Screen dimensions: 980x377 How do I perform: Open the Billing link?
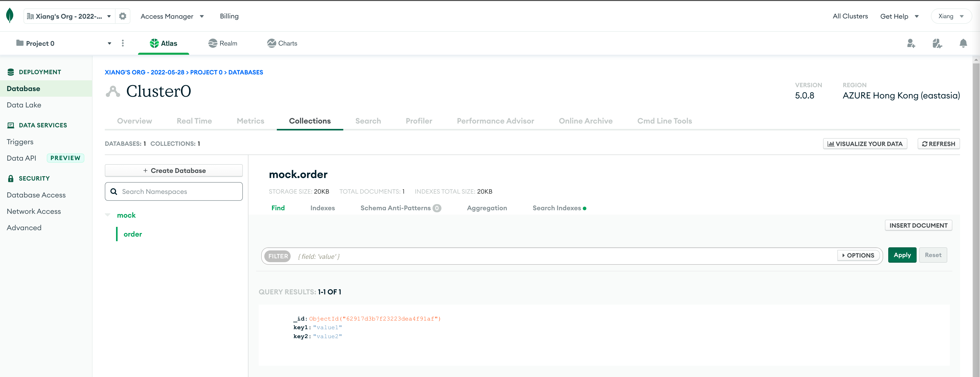point(229,16)
